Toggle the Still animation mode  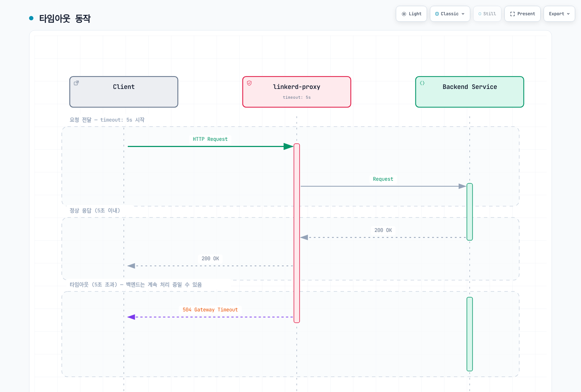pos(487,14)
